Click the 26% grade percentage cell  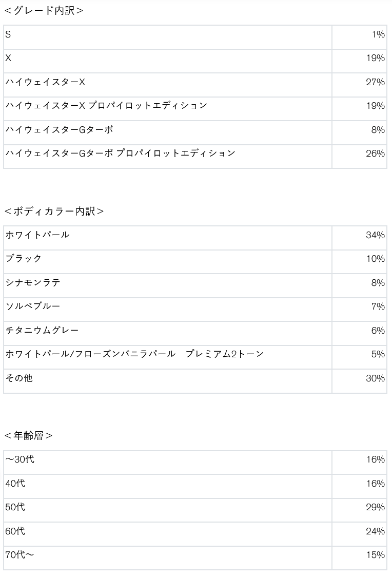click(375, 153)
